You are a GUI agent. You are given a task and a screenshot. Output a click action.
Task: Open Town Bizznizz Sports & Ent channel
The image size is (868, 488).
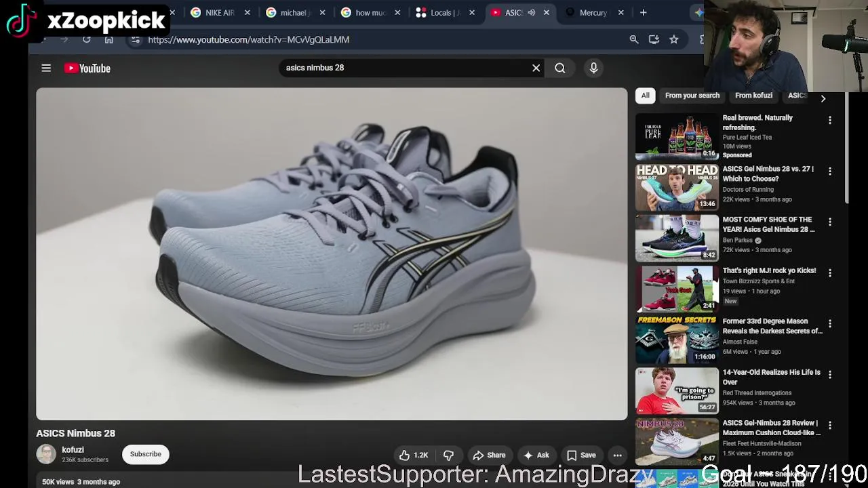click(x=758, y=281)
